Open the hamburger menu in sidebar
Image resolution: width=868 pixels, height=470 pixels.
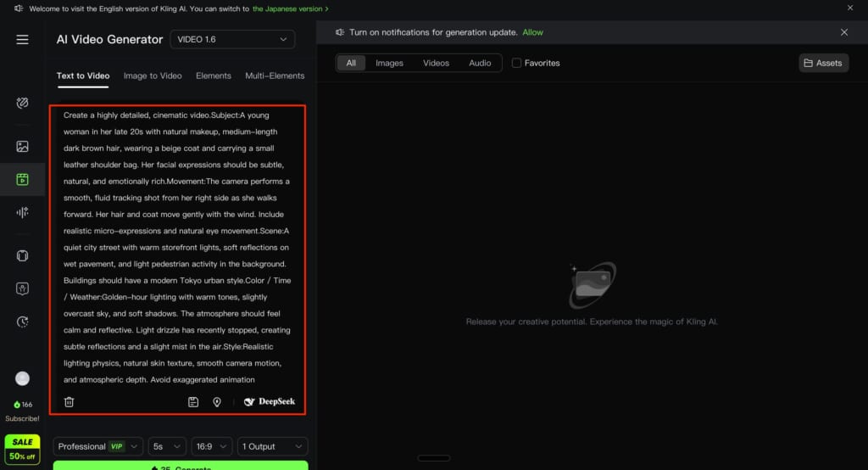[x=22, y=40]
